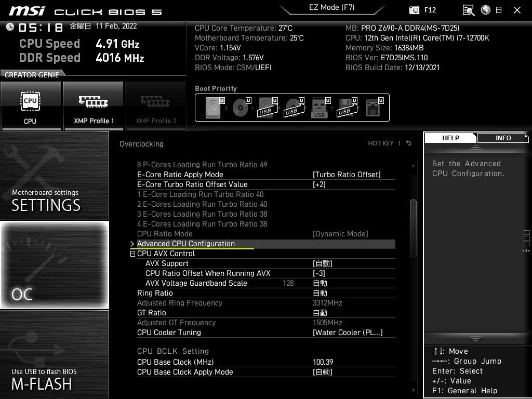Select the INFO tab
The image size is (532, 399).
tap(502, 138)
